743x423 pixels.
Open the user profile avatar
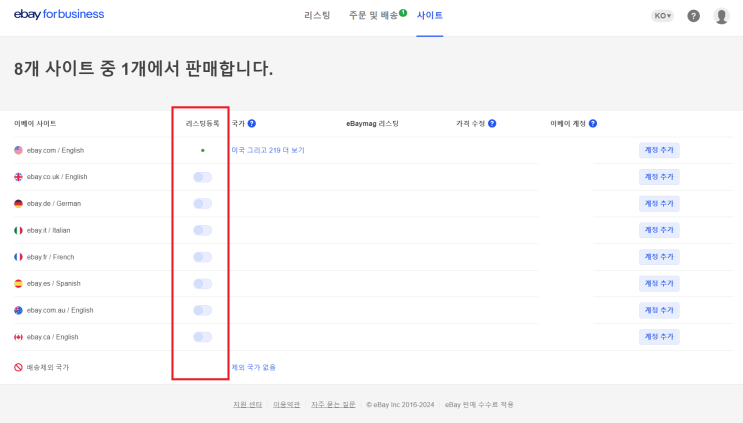(721, 16)
